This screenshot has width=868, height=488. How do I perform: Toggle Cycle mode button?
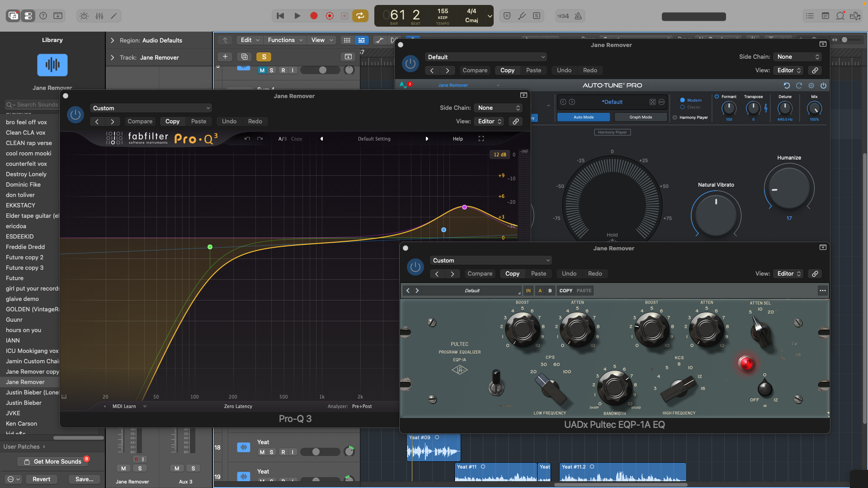360,16
